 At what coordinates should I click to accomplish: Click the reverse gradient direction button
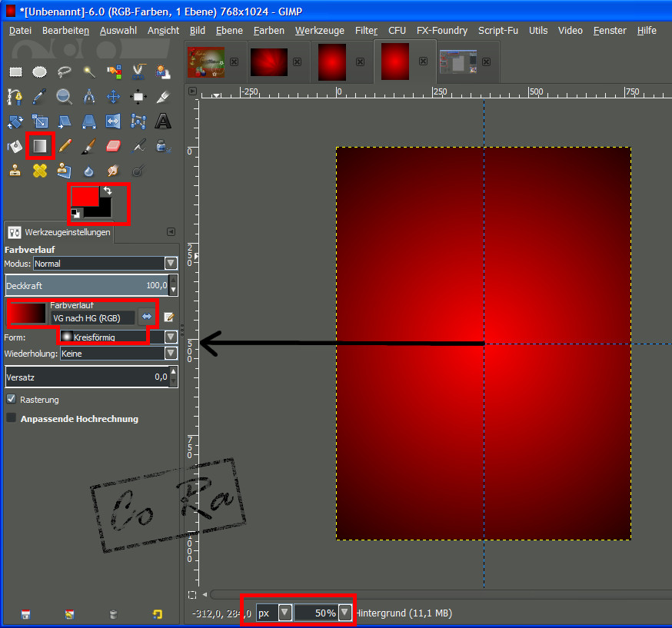pos(146,317)
